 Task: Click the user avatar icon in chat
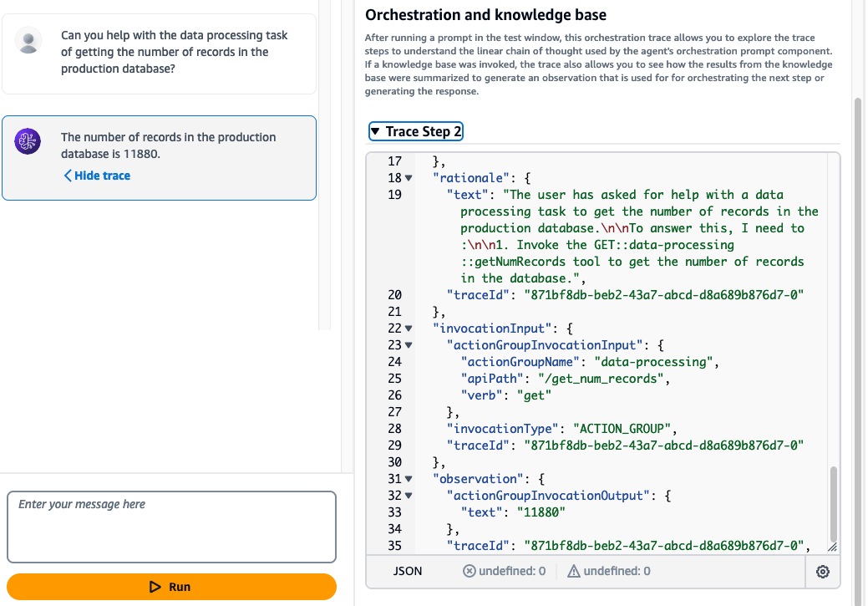pos(28,40)
